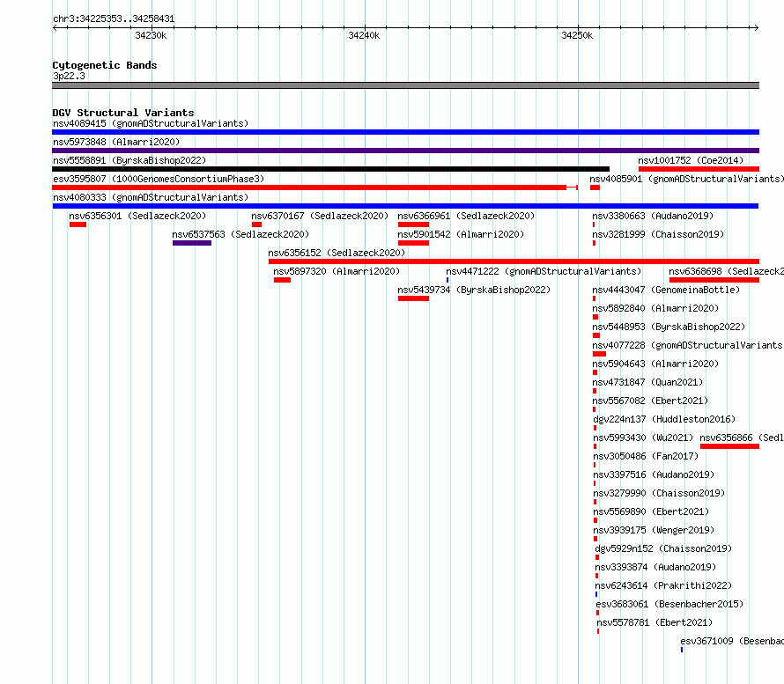Click the red bar under nsv5439734
Image resolution: width=784 pixels, height=684 pixels.
point(413,298)
